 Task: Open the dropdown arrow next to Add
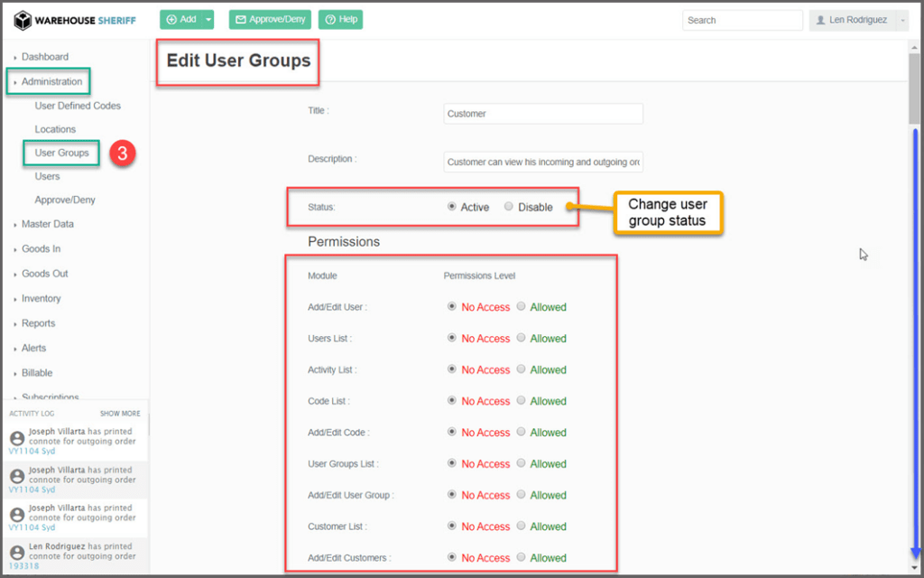coord(208,19)
